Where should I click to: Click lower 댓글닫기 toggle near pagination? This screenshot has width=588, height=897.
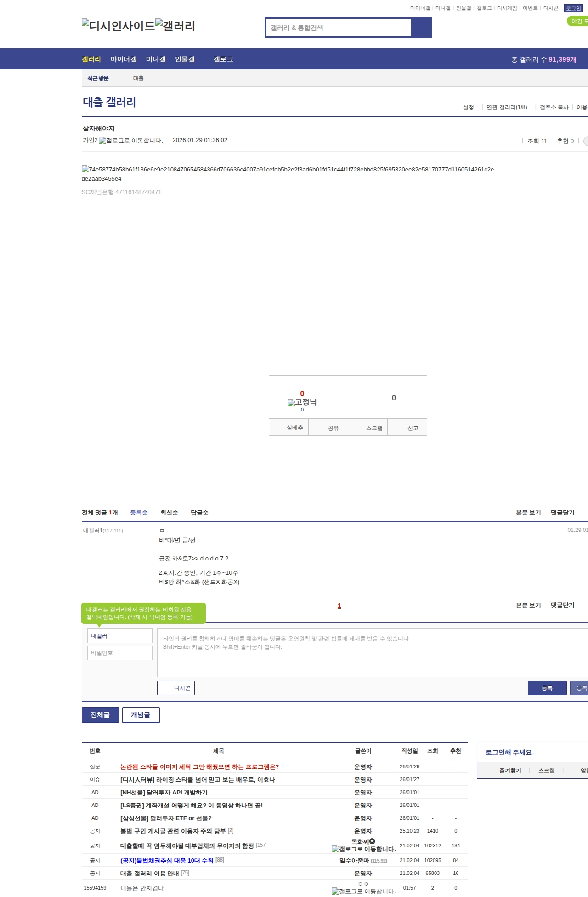coord(563,605)
